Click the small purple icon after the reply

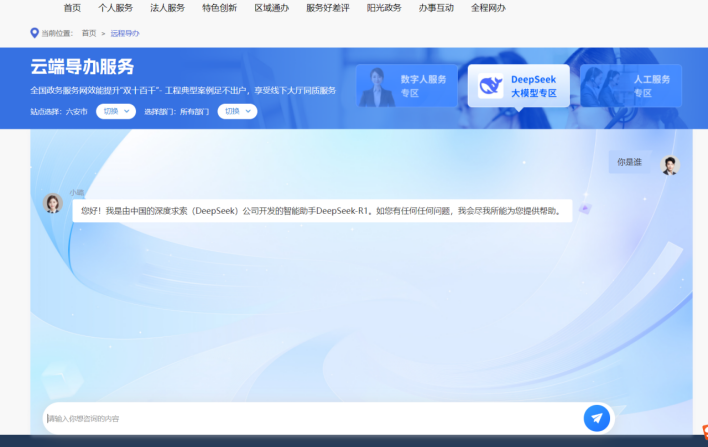[x=585, y=209]
